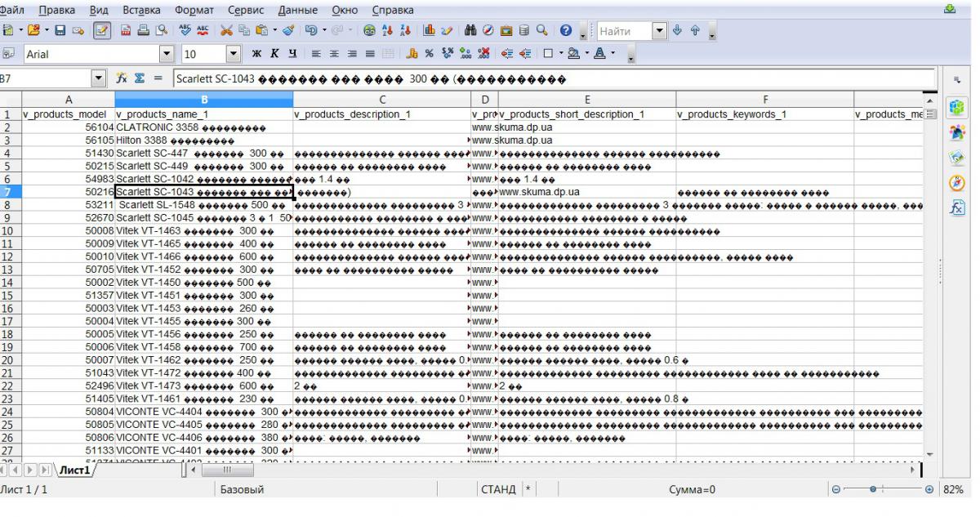Open the Правка menu

click(57, 10)
